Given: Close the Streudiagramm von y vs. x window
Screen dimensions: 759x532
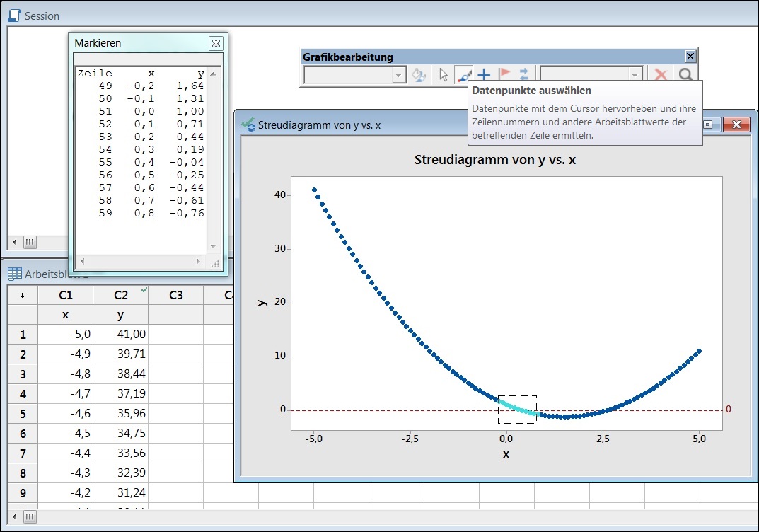Looking at the screenshot, I should [x=736, y=125].
